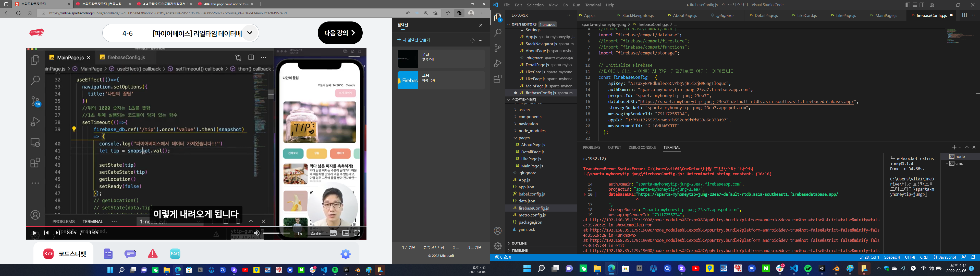This screenshot has height=276, width=980.
Task: Create a new collection with 새 컬렉션 만들기
Action: (x=414, y=40)
